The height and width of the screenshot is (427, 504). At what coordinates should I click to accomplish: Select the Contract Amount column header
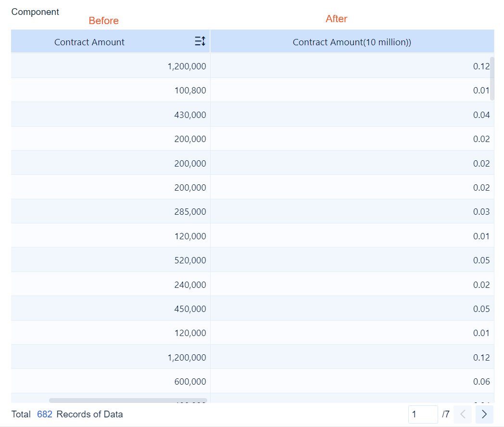tap(89, 42)
